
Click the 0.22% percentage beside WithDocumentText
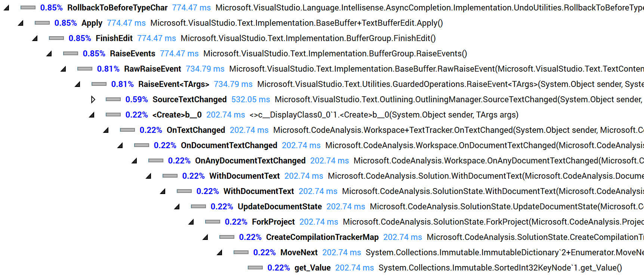point(194,176)
